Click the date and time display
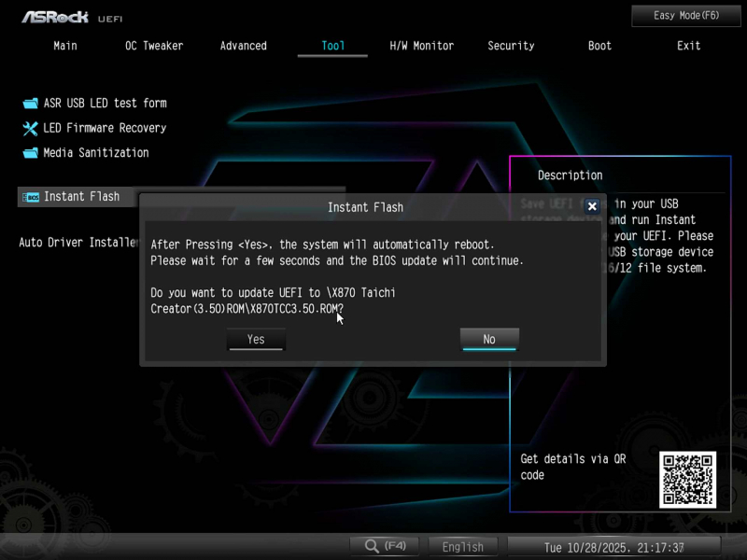This screenshot has height=560, width=747. click(613, 547)
